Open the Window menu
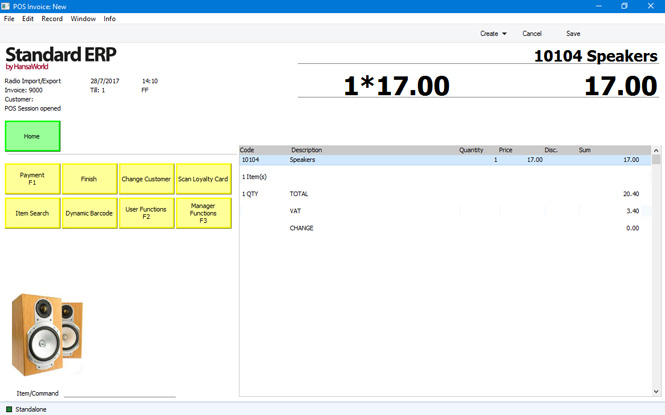This screenshot has width=665, height=415. (x=83, y=19)
